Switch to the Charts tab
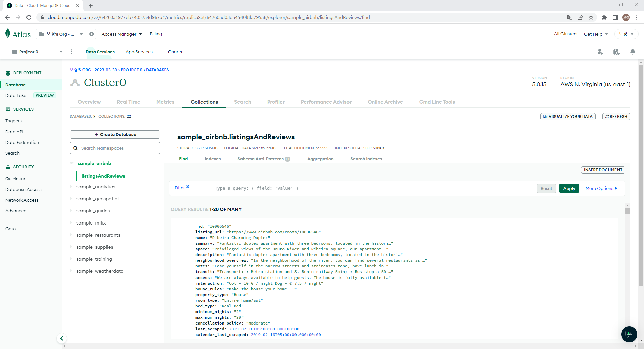Screen dimensions: 644x349 coord(175,52)
